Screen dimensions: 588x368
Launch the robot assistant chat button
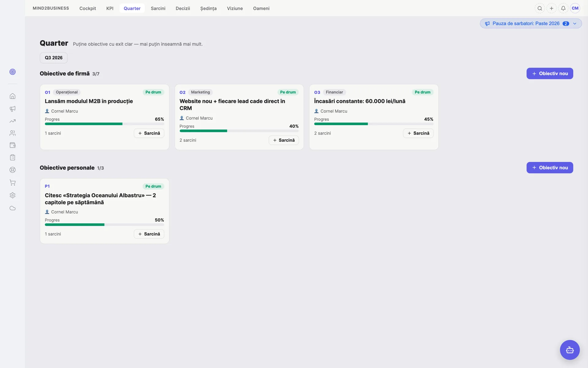click(570, 350)
